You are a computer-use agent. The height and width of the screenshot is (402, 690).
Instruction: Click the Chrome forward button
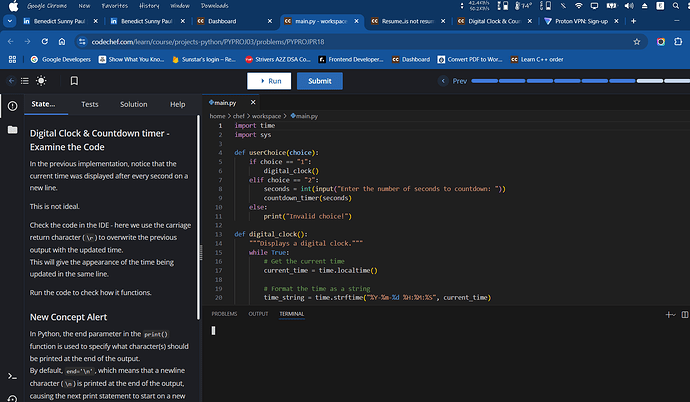click(x=27, y=42)
